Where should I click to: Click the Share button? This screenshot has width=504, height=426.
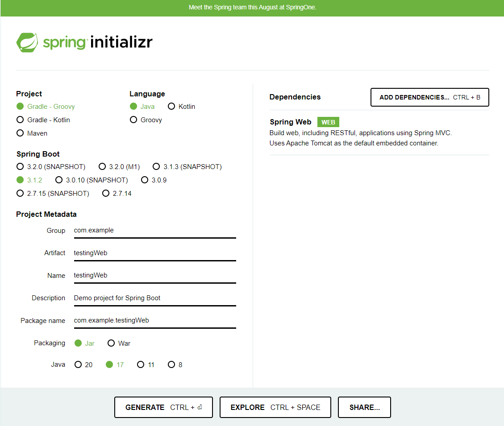(365, 407)
